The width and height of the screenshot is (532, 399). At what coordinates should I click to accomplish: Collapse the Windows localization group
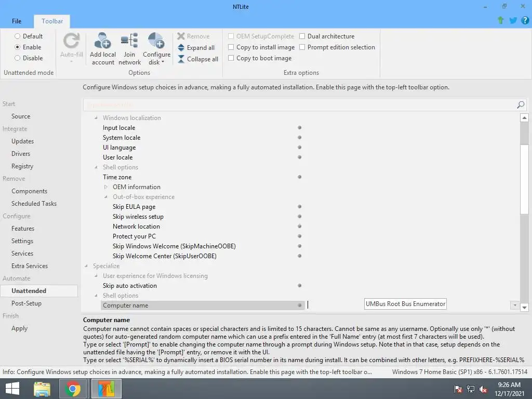[x=96, y=118]
